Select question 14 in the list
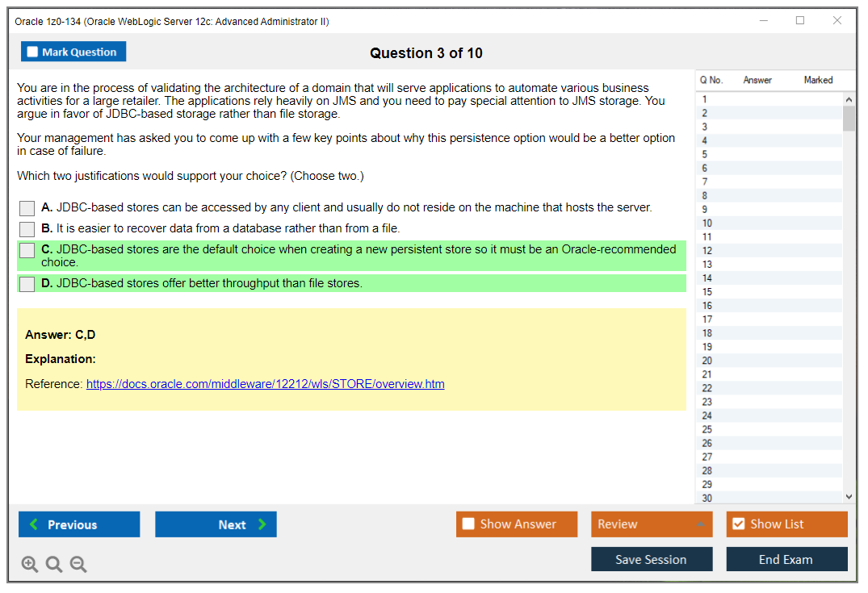 (769, 278)
